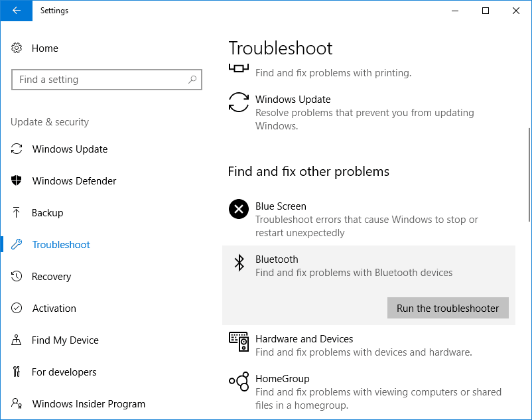
Task: Select the Troubleshoot wrench entry in sidebar
Action: [x=60, y=244]
